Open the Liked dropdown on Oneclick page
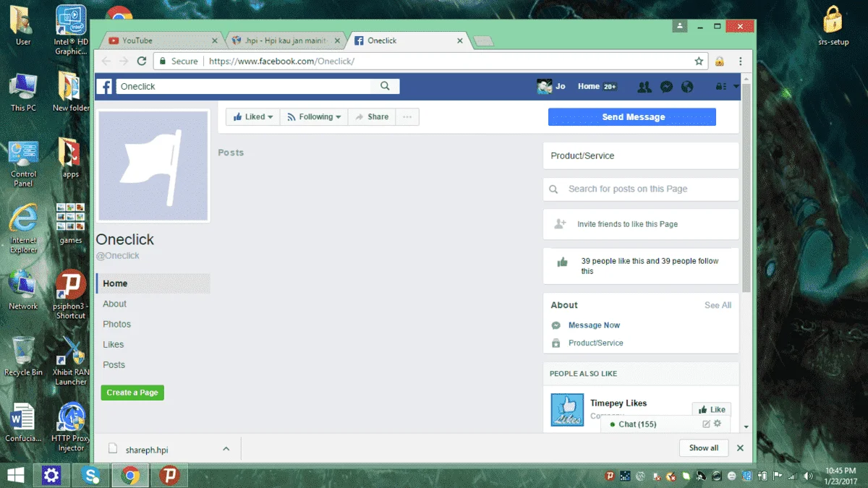The width and height of the screenshot is (868, 488). point(252,117)
